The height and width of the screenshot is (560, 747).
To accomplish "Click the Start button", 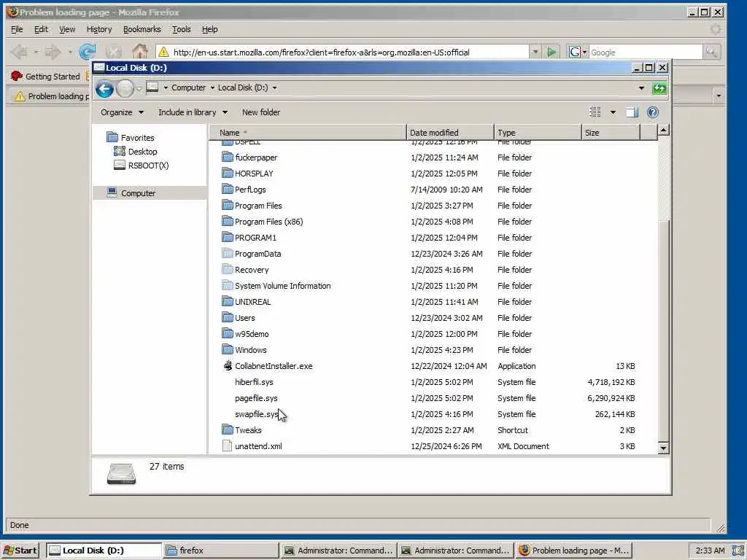I will pos(20,551).
